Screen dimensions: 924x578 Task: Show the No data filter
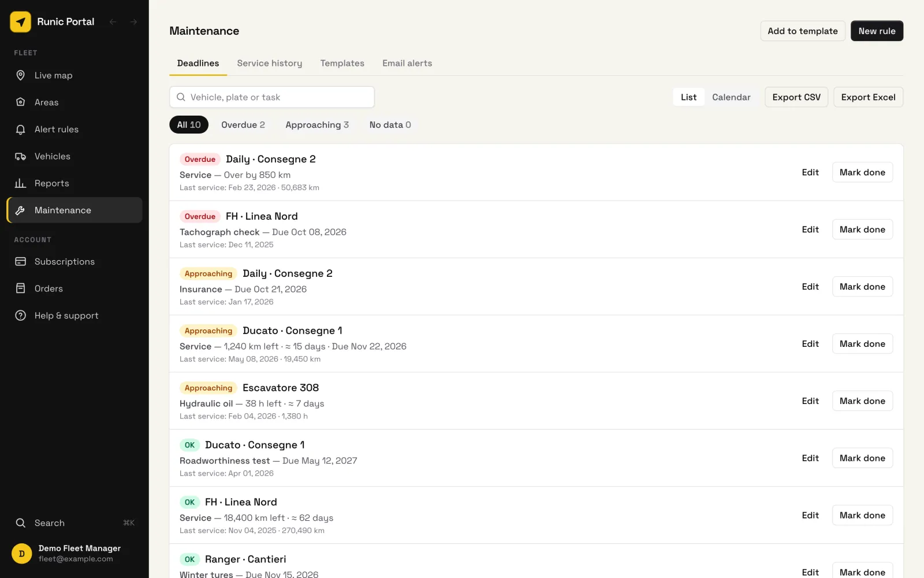pos(390,125)
